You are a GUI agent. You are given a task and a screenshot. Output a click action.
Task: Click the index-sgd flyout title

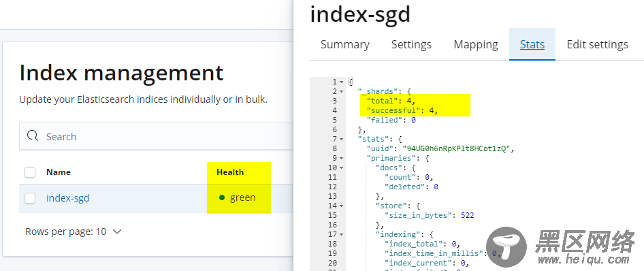pyautogui.click(x=360, y=14)
